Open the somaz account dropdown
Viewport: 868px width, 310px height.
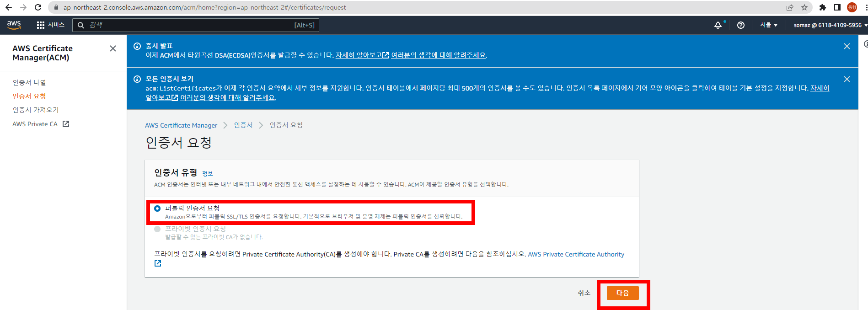pos(830,25)
